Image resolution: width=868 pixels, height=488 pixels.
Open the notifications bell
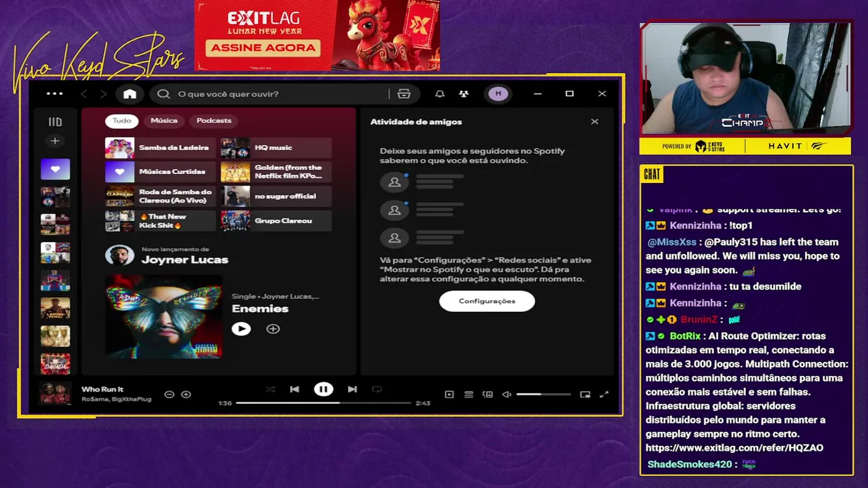[439, 94]
